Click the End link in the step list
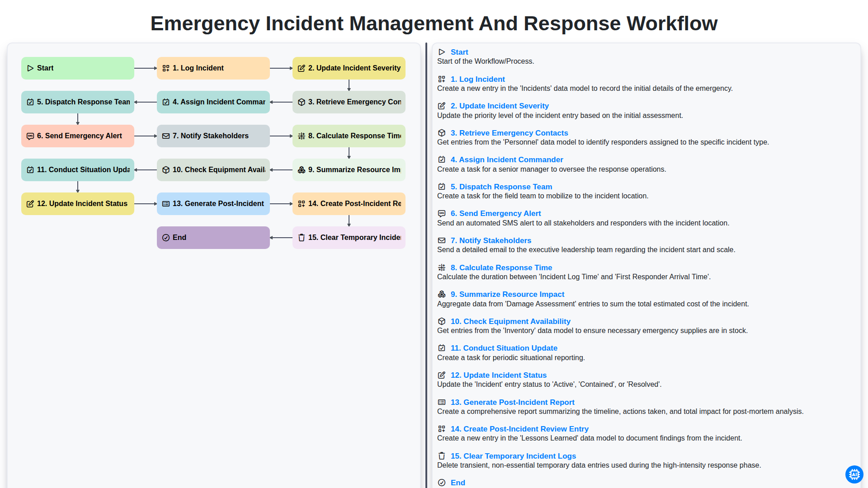This screenshot has width=868, height=488. click(458, 483)
